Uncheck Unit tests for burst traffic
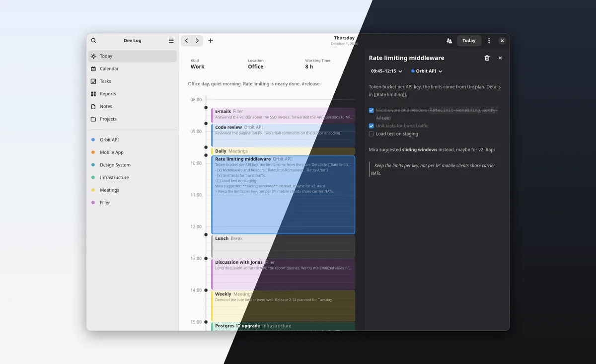Image resolution: width=596 pixels, height=364 pixels. click(x=372, y=126)
